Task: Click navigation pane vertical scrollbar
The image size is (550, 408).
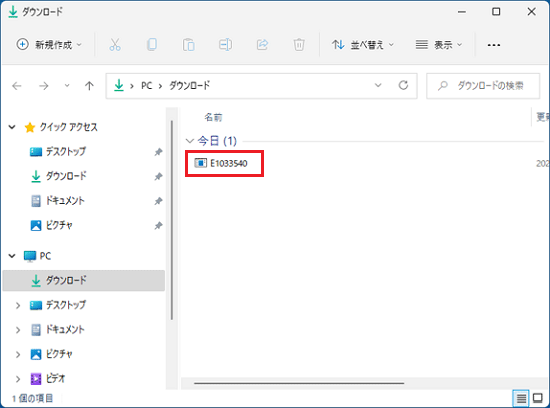Action: point(172,220)
